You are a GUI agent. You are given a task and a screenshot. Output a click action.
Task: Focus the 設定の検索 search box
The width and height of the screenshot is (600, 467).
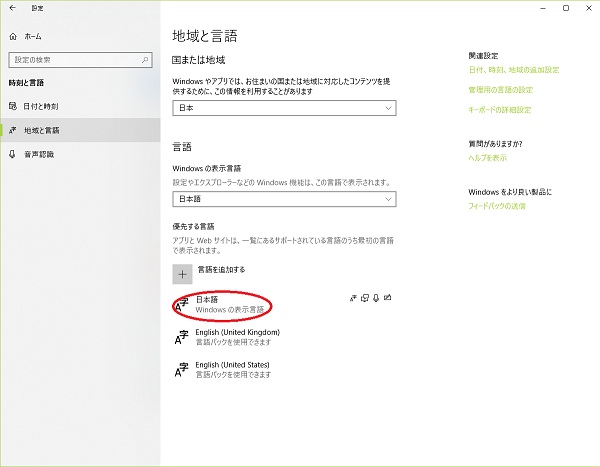[x=80, y=60]
